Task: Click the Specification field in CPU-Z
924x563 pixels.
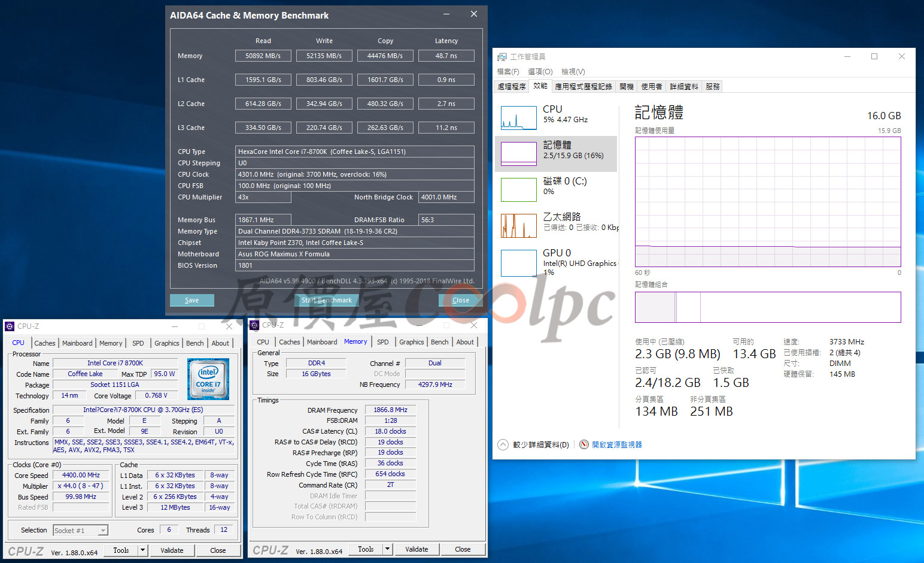Action: 144,410
